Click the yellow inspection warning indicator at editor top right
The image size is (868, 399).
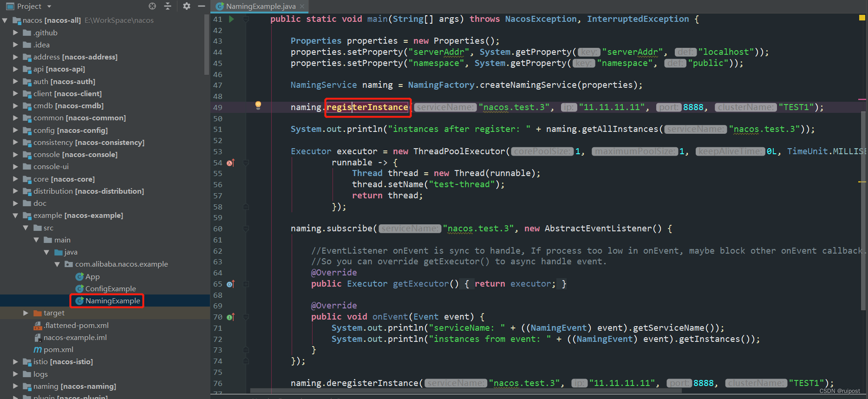tap(862, 18)
